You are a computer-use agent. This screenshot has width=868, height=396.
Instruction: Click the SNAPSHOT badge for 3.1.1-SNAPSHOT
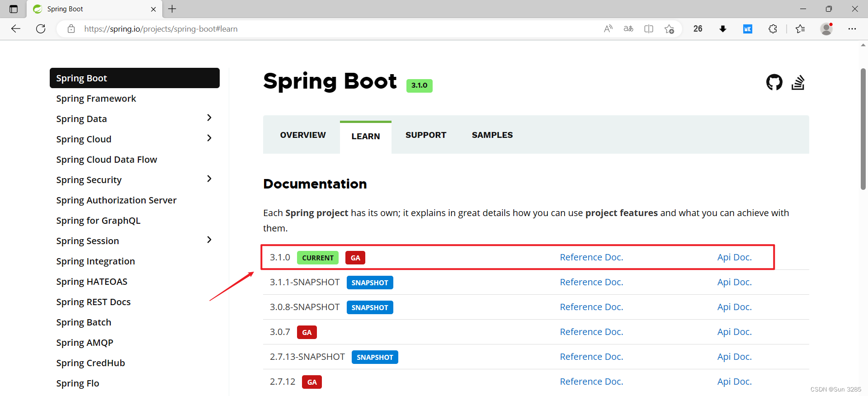point(370,283)
